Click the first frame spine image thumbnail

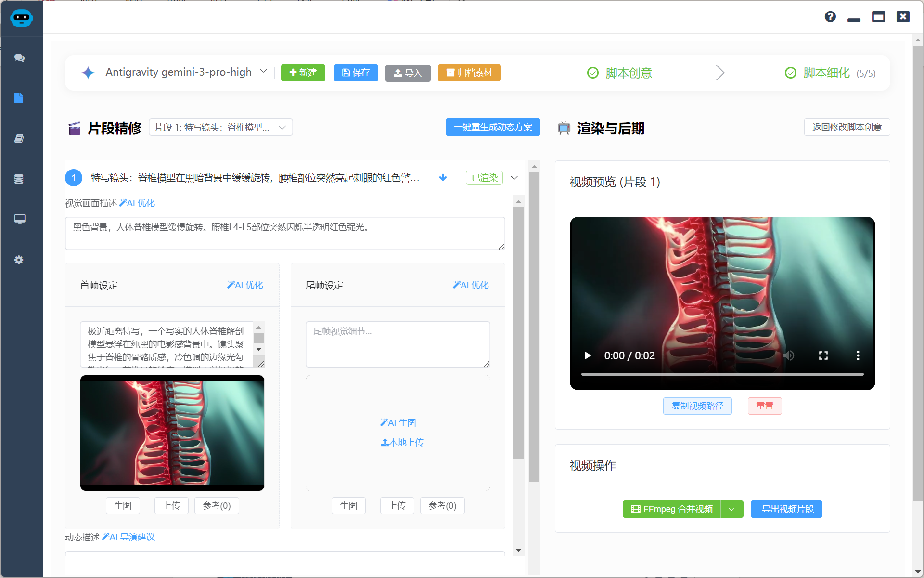[172, 433]
